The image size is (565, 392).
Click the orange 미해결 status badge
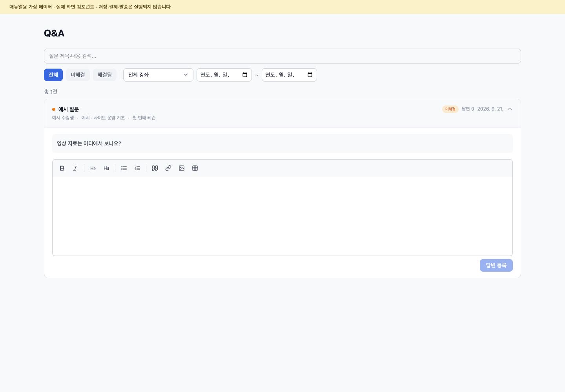tap(450, 109)
